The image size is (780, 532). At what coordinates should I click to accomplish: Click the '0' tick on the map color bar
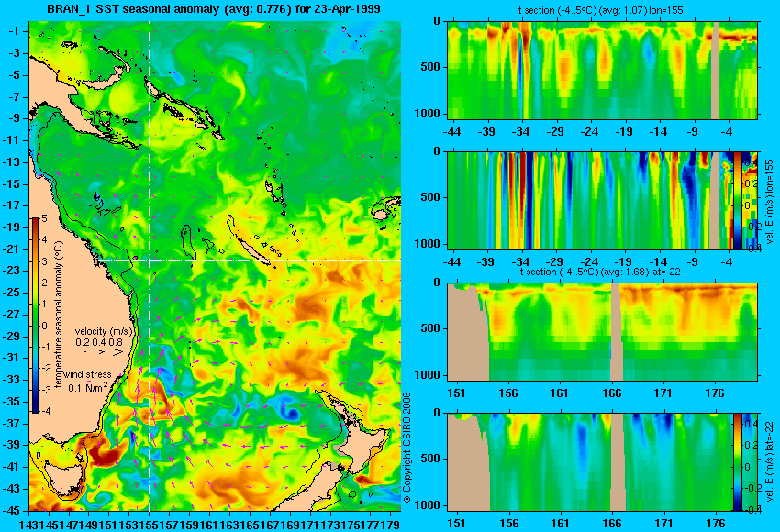pos(44,327)
